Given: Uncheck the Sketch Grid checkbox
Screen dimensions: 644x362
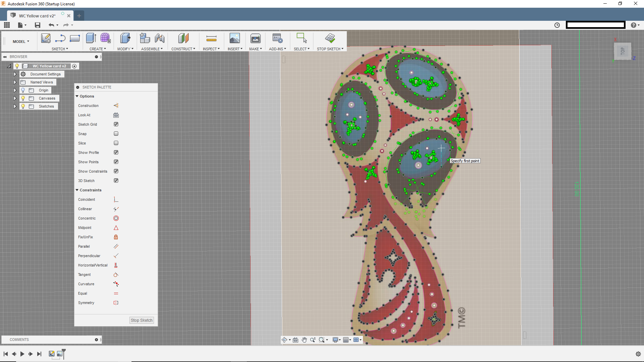Looking at the screenshot, I should click(116, 124).
